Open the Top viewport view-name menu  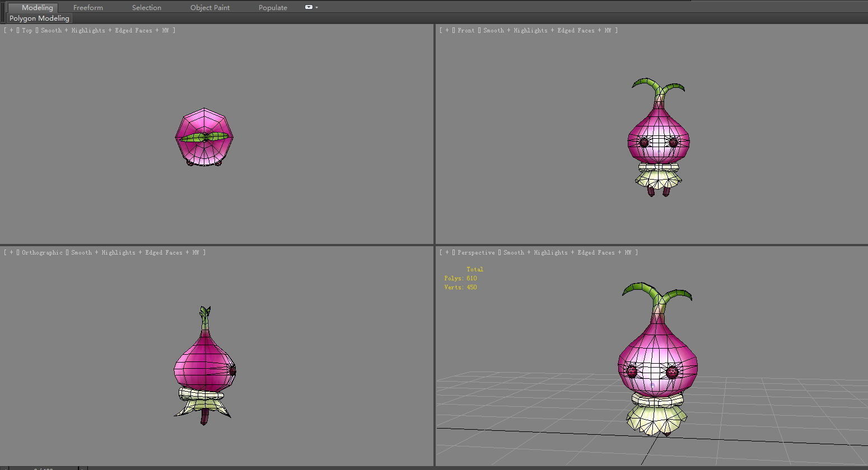27,30
